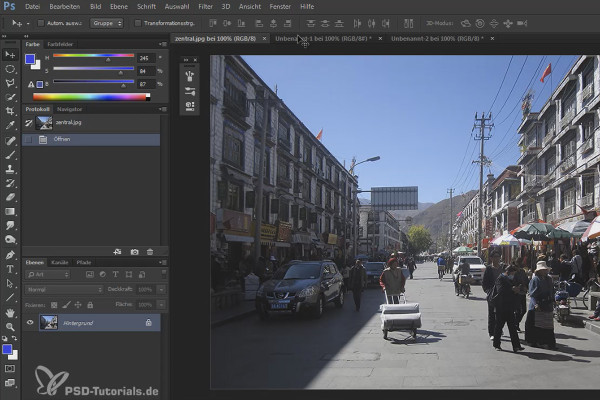This screenshot has height=400, width=600.
Task: Select the Zoom tool
Action: pos(10,327)
